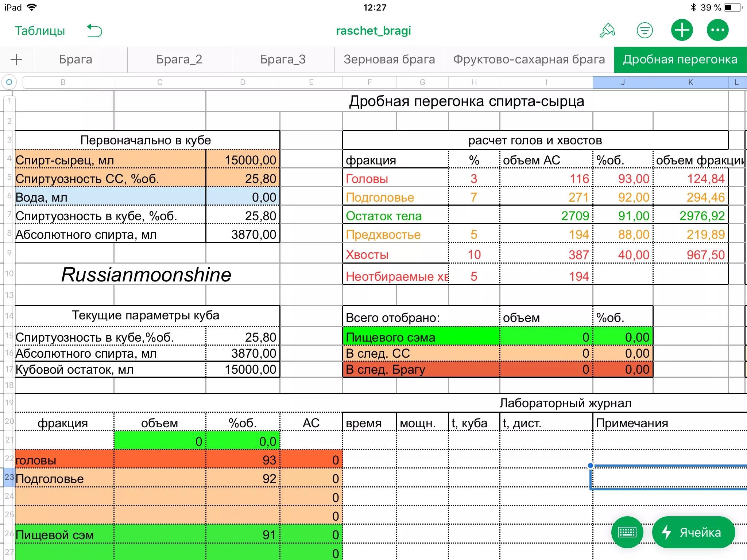Screen dimensions: 747x560
Task: Select the Пищевой сэм journal row label
Action: [65, 534]
